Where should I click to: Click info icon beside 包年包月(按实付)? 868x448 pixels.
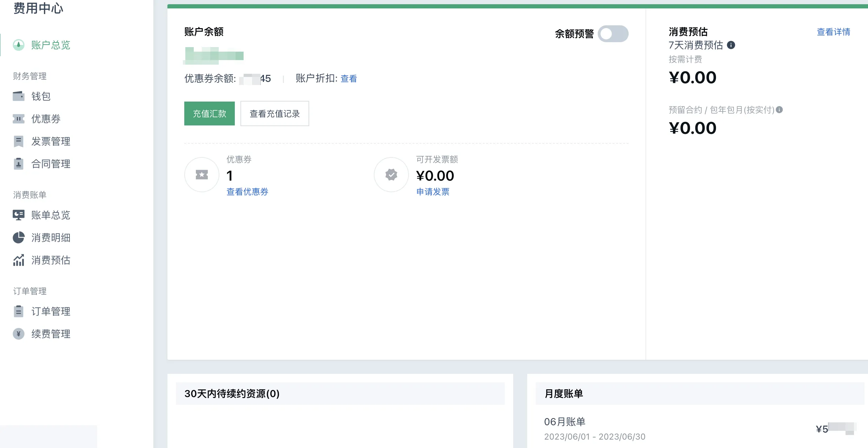779,110
